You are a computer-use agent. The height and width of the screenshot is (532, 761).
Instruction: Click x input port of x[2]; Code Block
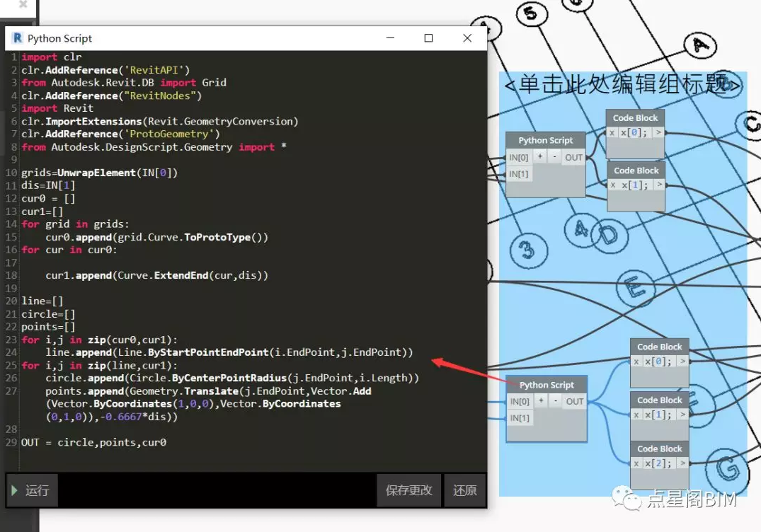[x=636, y=463]
